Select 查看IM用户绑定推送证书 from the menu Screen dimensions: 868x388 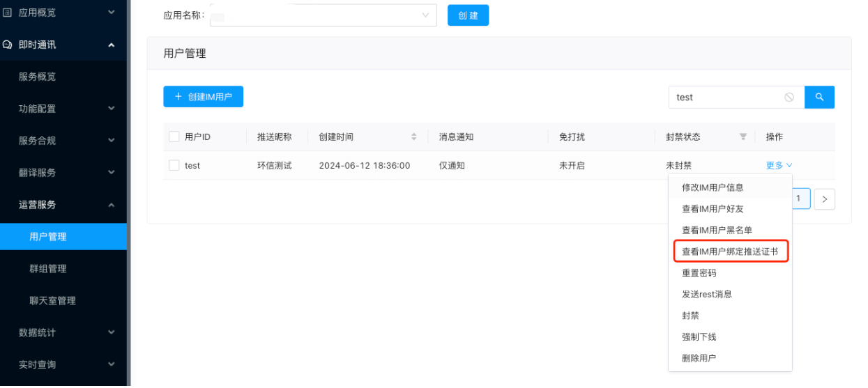tap(730, 251)
